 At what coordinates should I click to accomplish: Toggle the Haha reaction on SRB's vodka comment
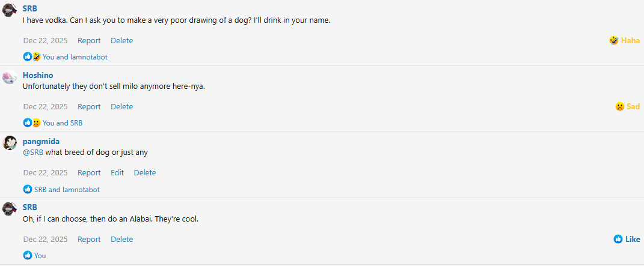tap(624, 40)
